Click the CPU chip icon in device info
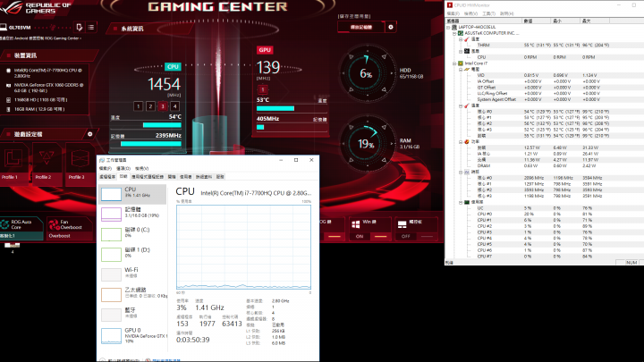The image size is (644, 362). point(8,71)
